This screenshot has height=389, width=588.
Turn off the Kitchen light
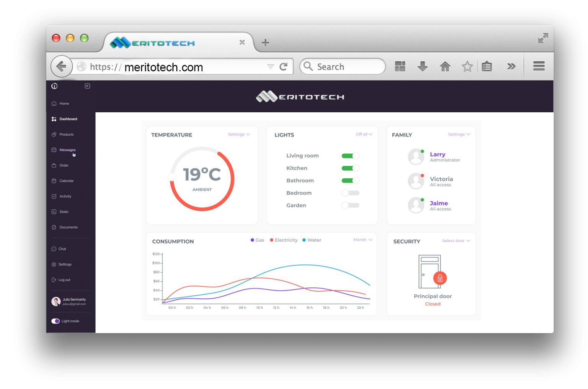tap(350, 168)
